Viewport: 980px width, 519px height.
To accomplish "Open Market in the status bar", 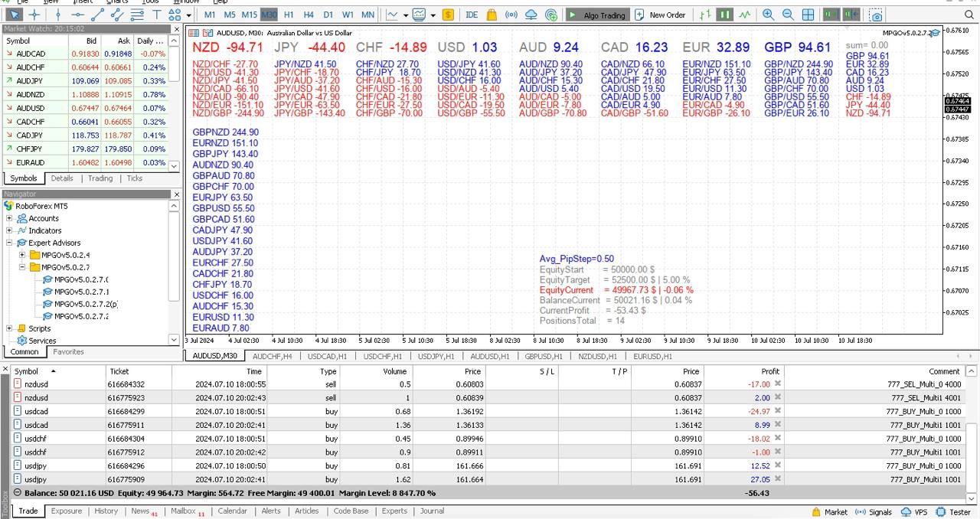I will (x=830, y=512).
